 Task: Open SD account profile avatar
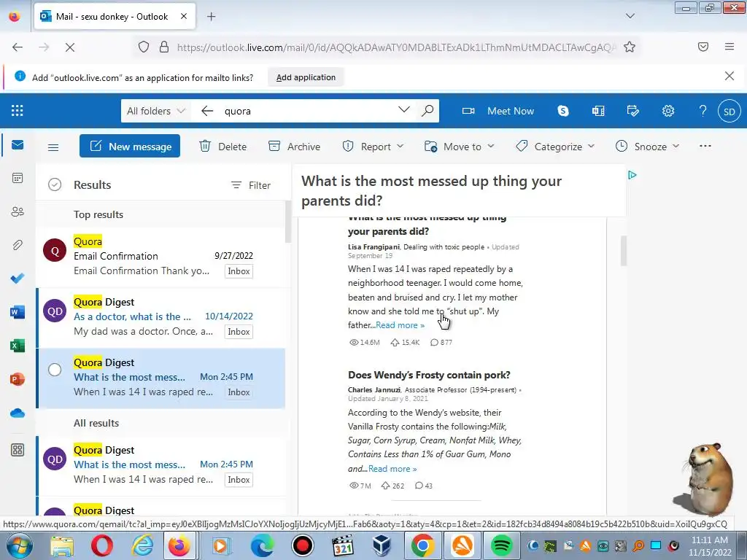(729, 111)
